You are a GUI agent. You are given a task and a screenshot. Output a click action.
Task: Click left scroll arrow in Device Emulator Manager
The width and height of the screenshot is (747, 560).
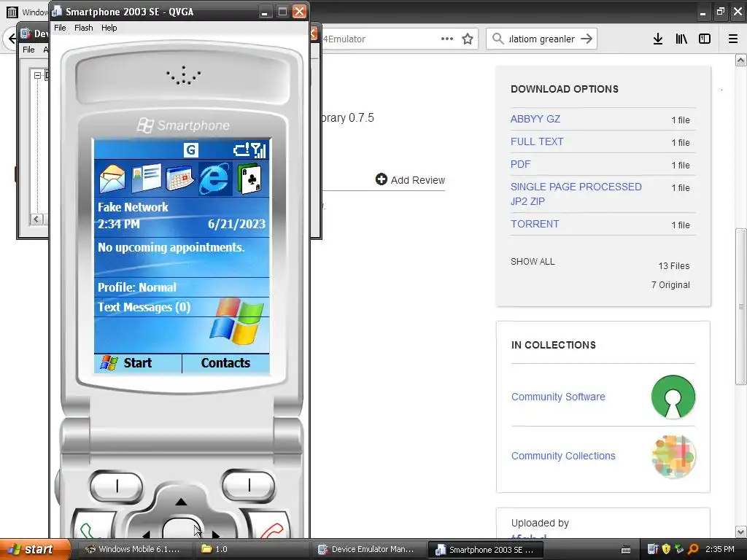tap(36, 219)
